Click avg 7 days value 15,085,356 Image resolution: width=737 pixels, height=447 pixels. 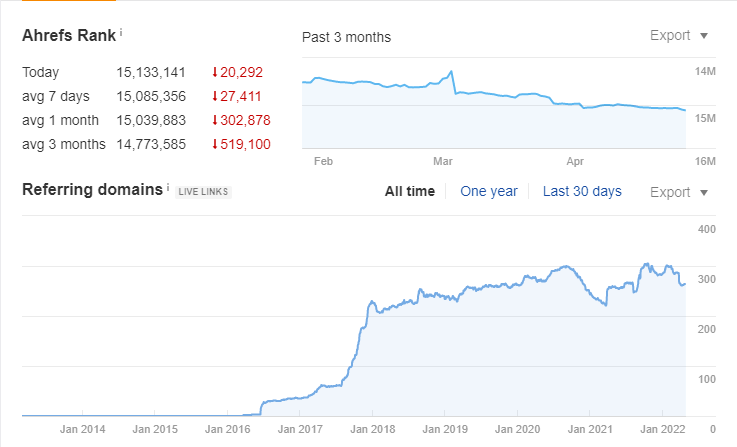tap(151, 96)
